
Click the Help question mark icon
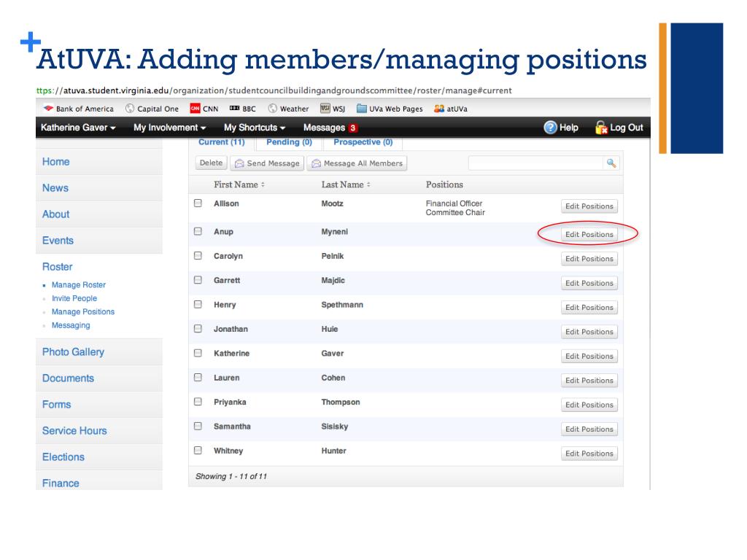point(550,128)
